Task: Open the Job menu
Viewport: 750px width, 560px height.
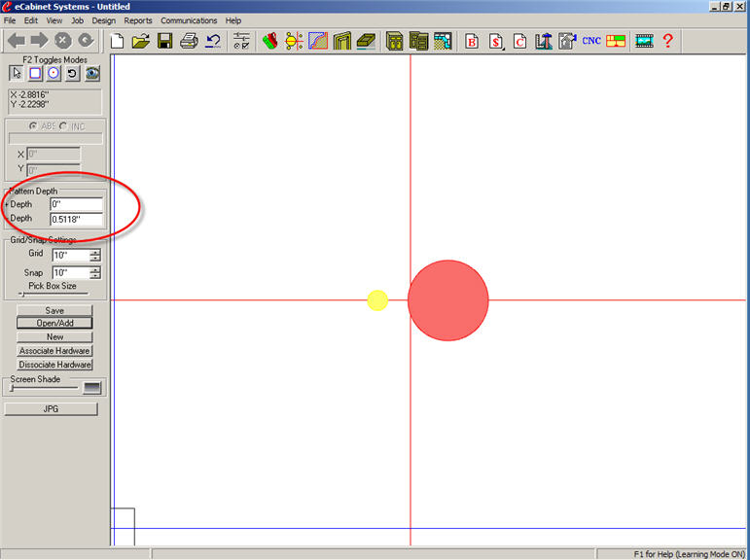Action: pyautogui.click(x=78, y=20)
